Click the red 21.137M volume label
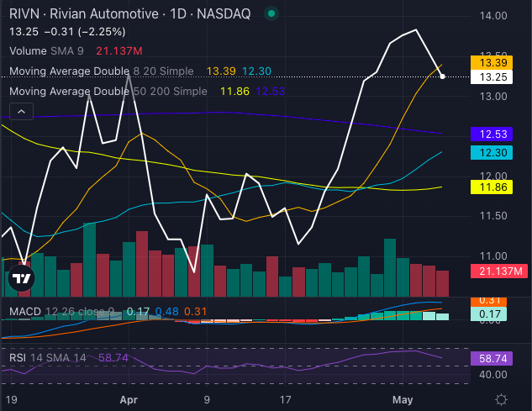The height and width of the screenshot is (411, 532). (498, 271)
